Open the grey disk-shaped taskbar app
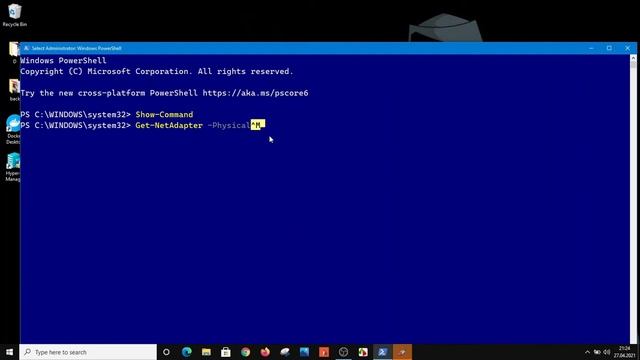 click(x=284, y=352)
